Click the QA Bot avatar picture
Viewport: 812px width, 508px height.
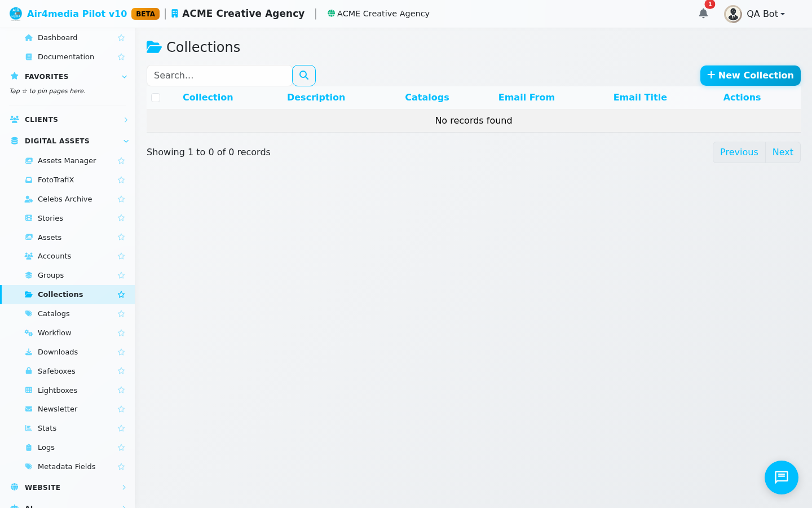tap(733, 14)
